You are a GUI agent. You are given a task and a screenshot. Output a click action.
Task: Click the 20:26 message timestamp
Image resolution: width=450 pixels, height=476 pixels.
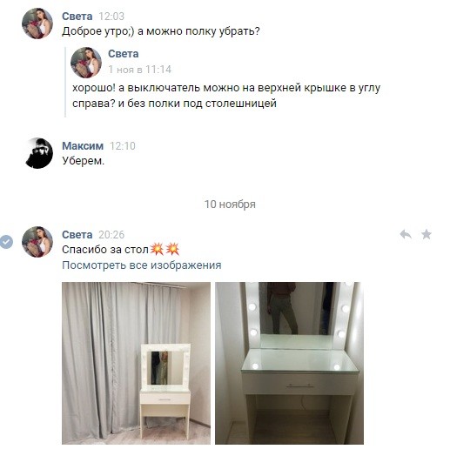click(x=111, y=235)
